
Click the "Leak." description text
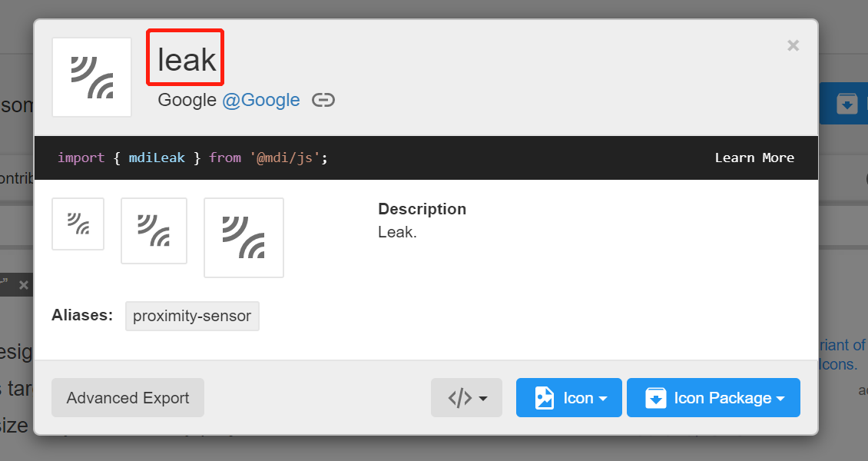pos(397,232)
